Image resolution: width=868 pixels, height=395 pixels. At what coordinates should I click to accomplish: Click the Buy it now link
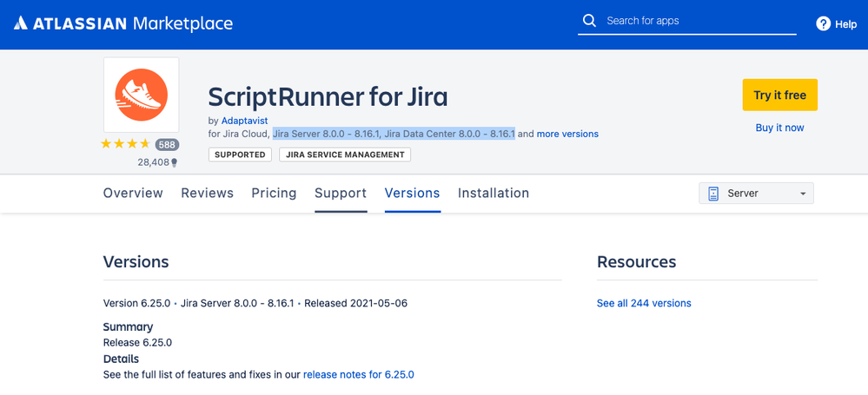point(779,128)
